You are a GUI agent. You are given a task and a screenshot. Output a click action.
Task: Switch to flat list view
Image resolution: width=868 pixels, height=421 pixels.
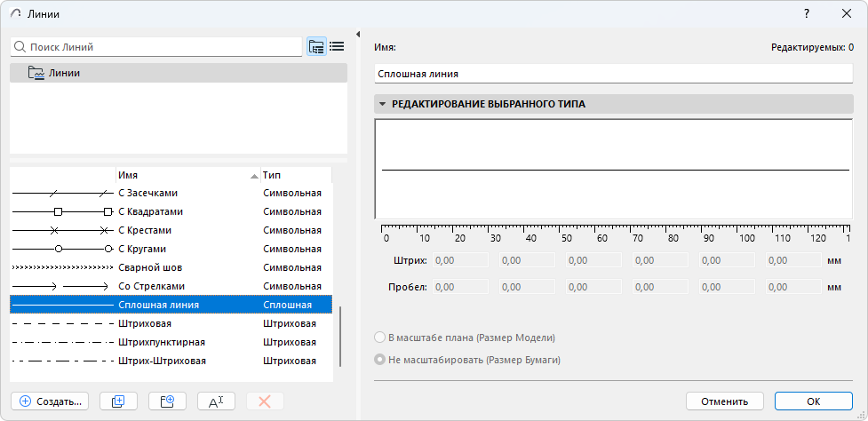click(x=337, y=47)
